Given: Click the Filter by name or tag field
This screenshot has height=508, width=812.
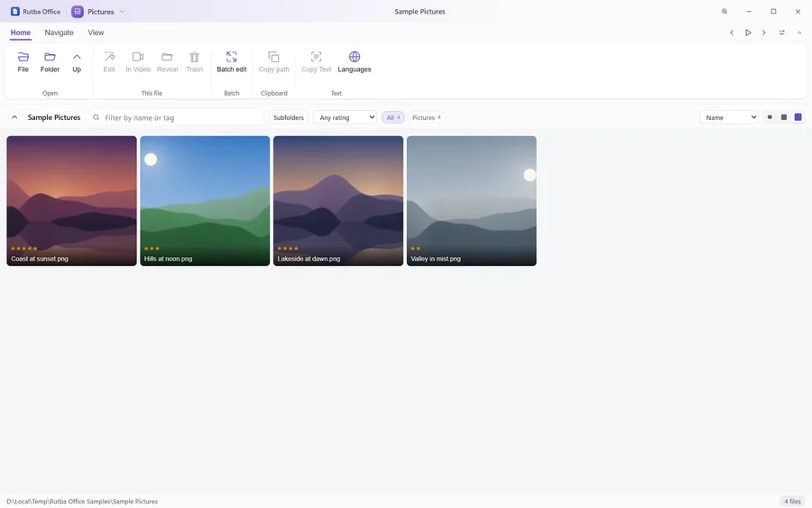Looking at the screenshot, I should pyautogui.click(x=176, y=117).
